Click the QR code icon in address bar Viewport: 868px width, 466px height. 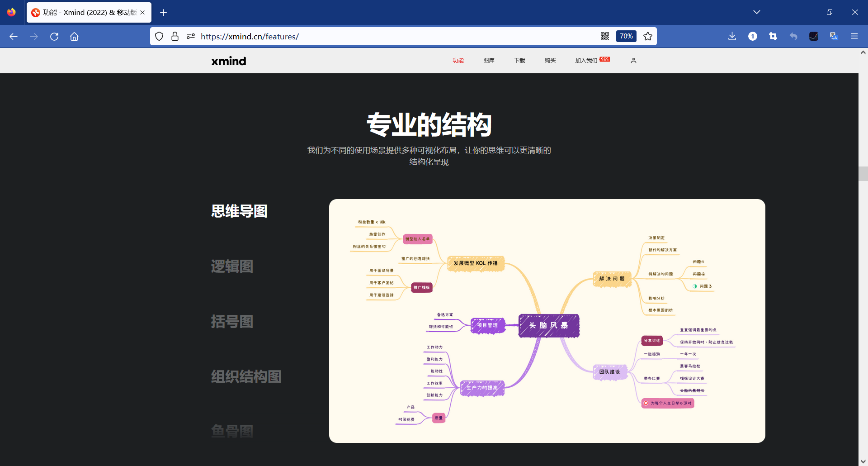click(605, 36)
